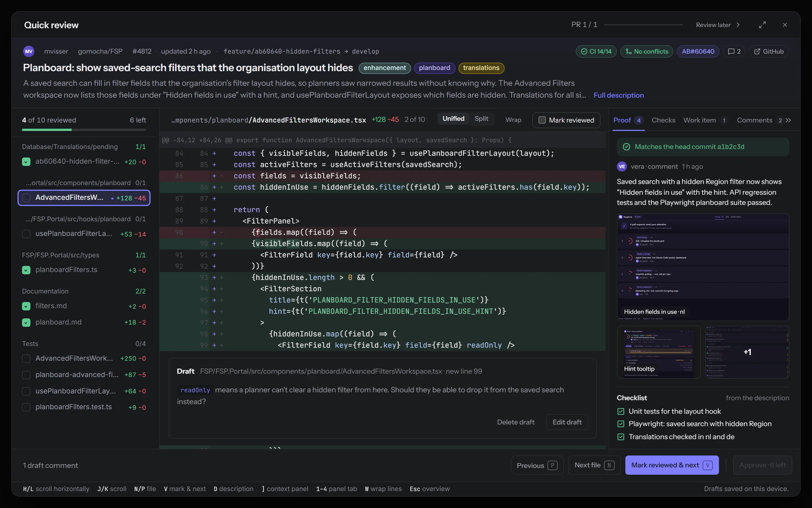Click the PR 1/1 progress line

[643, 25]
